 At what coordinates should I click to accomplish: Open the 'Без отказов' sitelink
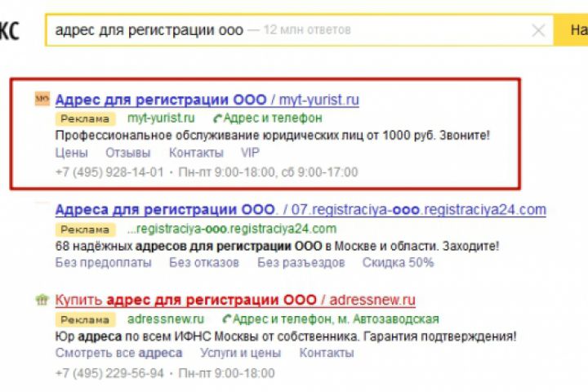pyautogui.click(x=204, y=263)
